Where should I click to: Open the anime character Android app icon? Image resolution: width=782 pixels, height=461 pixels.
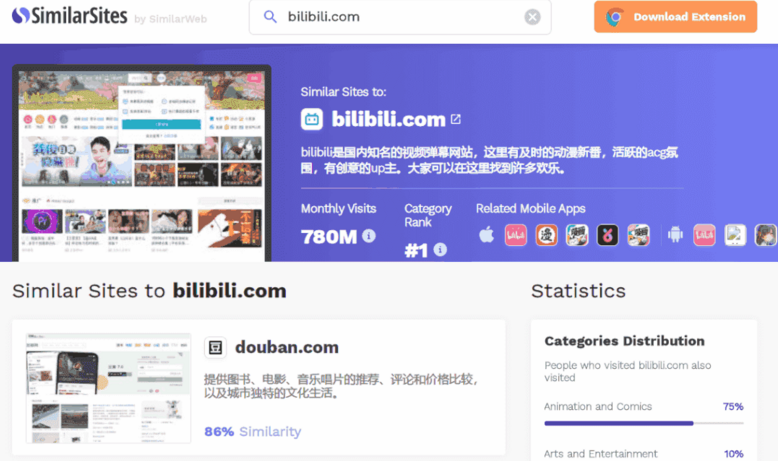pos(766,235)
